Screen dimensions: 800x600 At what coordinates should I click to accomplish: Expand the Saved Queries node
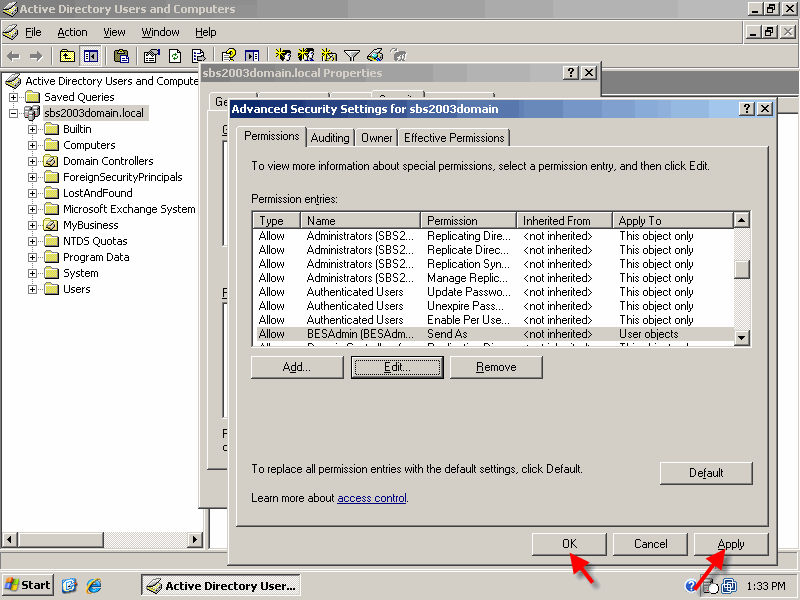click(x=14, y=97)
